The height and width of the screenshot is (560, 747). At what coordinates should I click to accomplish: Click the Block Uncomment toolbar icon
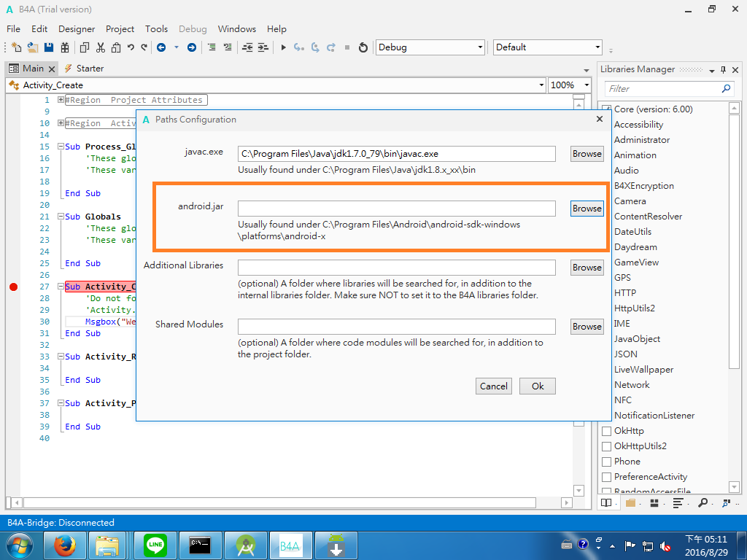coord(228,47)
